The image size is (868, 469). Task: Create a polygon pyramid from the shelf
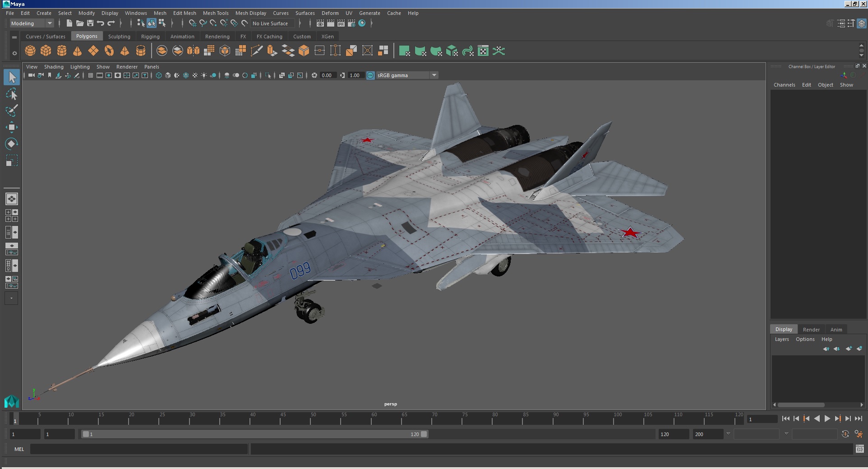click(125, 51)
